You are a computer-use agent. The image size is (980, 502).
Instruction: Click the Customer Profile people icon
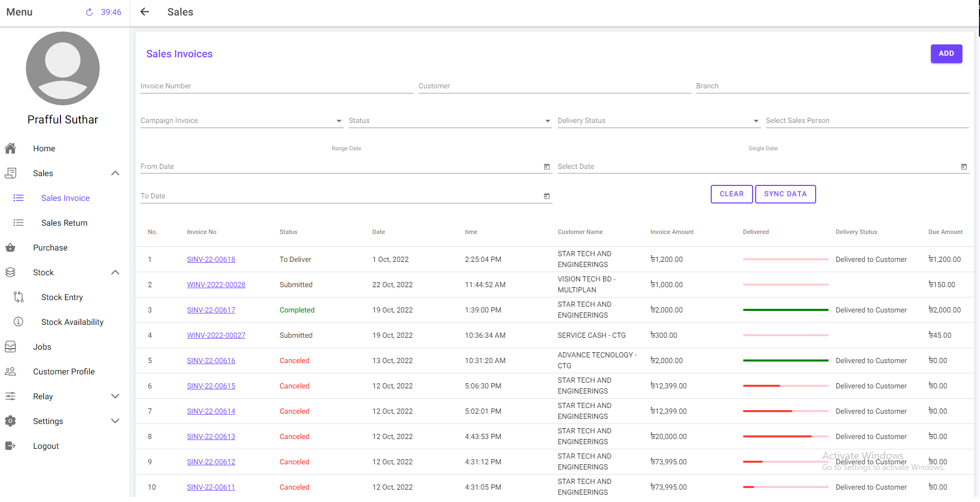pyautogui.click(x=10, y=371)
